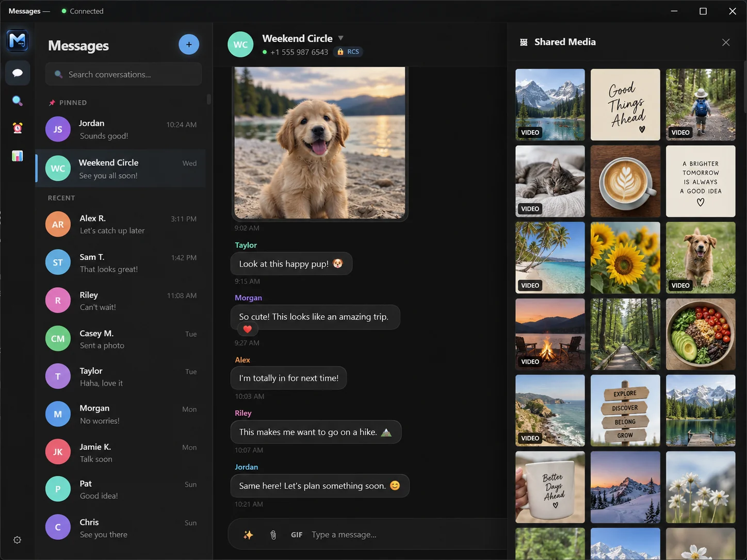Click Jordan's Let's plan something soon message

coord(320,486)
